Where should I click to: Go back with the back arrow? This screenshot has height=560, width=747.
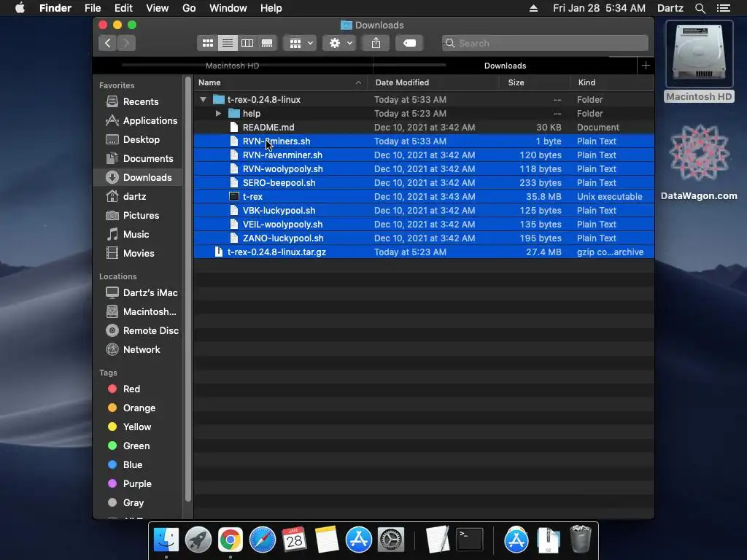tap(108, 43)
